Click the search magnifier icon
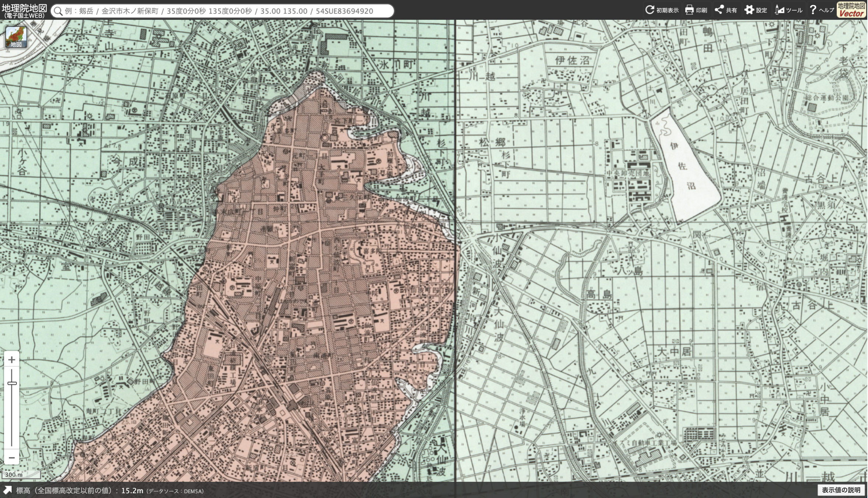This screenshot has width=868, height=498. tap(58, 11)
